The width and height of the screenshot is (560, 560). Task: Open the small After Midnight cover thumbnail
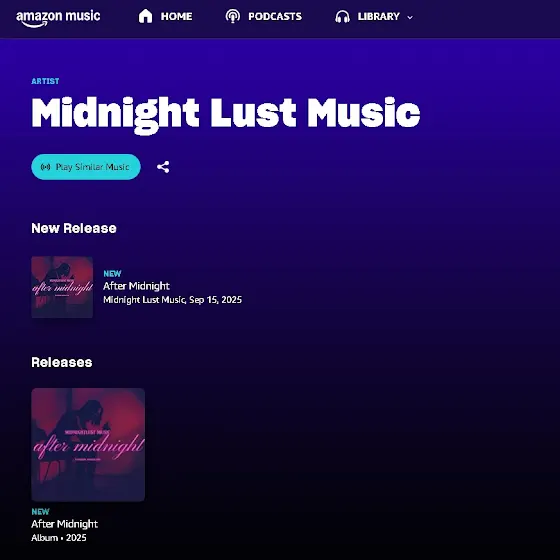pyautogui.click(x=62, y=287)
